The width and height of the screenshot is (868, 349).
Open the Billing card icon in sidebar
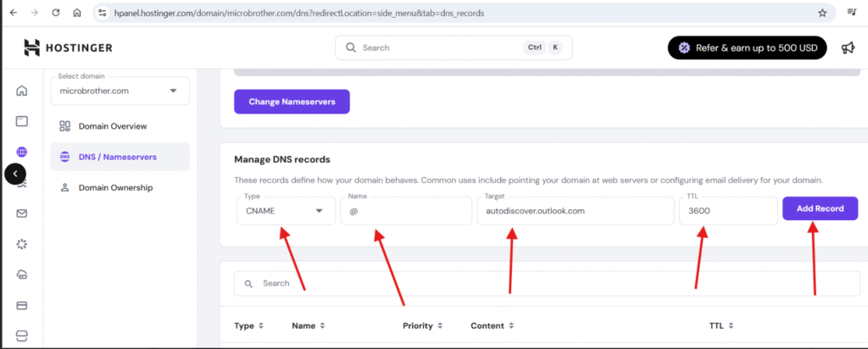[22, 305]
